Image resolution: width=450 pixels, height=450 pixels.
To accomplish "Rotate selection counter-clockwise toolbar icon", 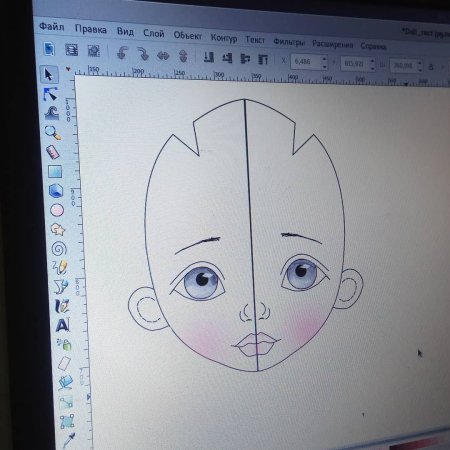I will pyautogui.click(x=122, y=53).
